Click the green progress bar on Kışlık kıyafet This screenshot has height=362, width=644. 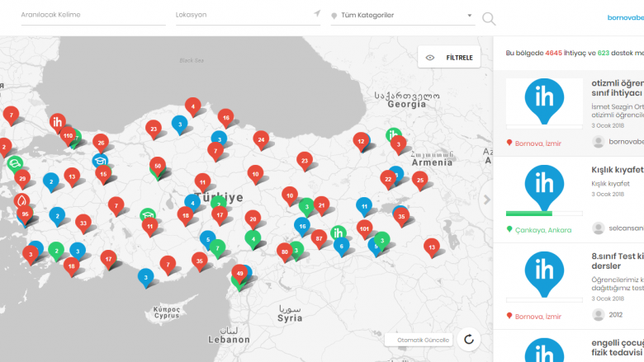[528, 213]
